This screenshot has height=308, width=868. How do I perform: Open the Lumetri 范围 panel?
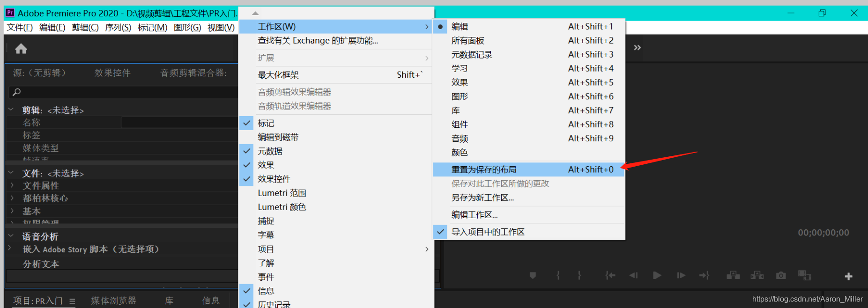335,193
